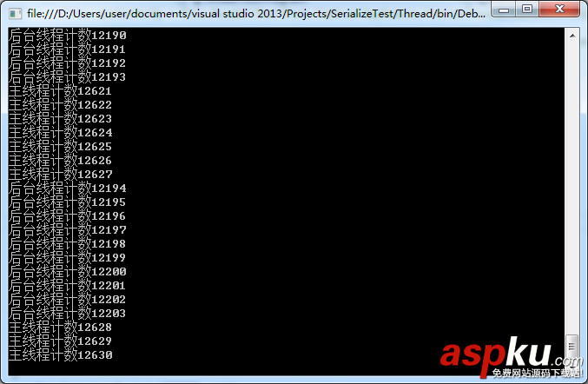This screenshot has height=384, width=588.
Task: Click the last line 主线程计数12630
Action: 60,354
